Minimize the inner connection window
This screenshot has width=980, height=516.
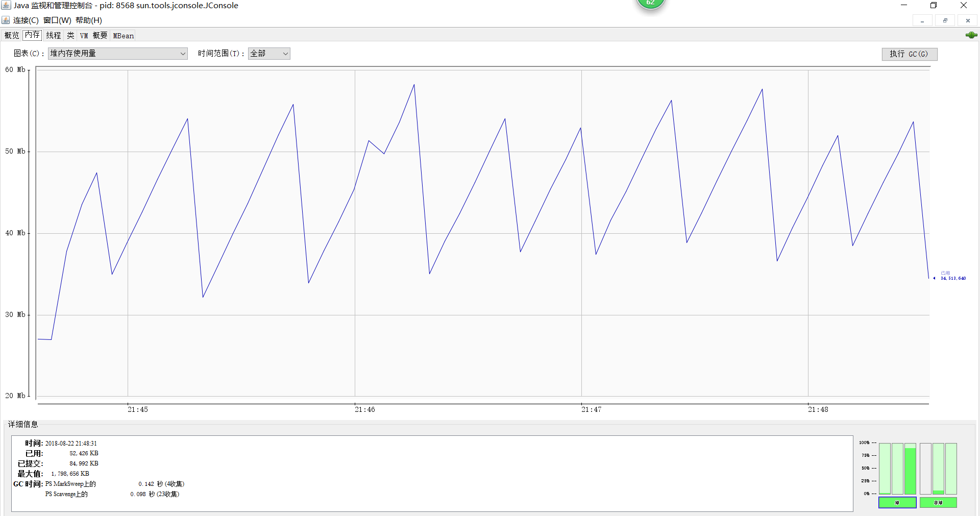coord(922,21)
